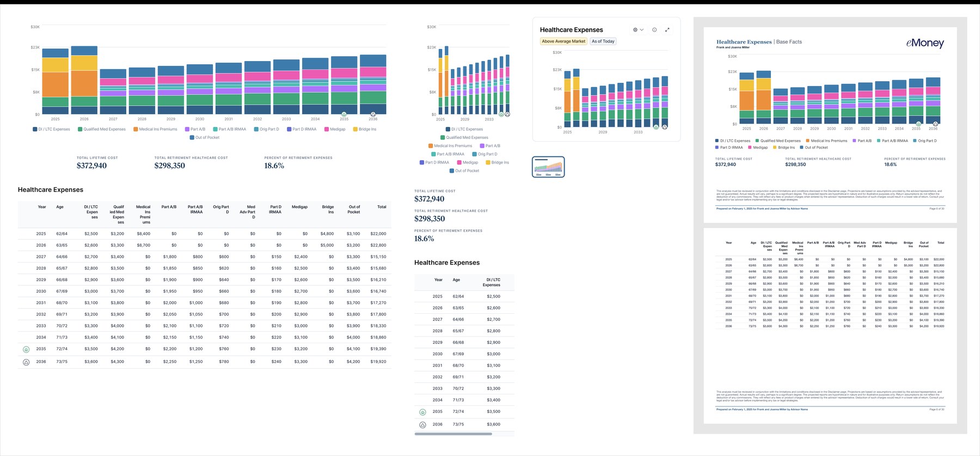Select the $19,920 total in wide table
Screen dimensions: 980x456
[378, 362]
